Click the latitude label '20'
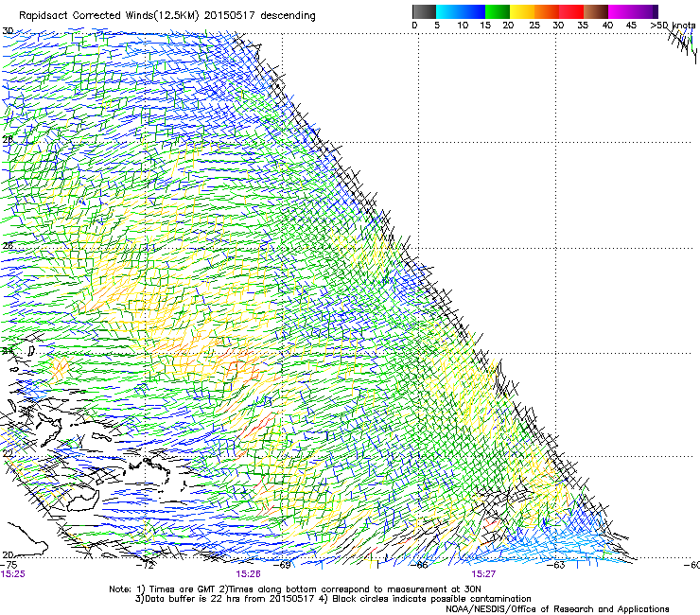 pyautogui.click(x=8, y=554)
